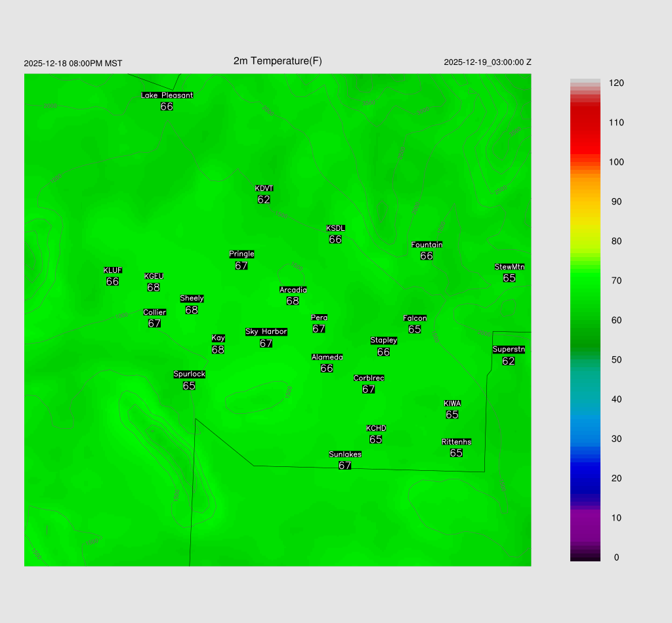Select the StewMtn station label

pyautogui.click(x=509, y=267)
